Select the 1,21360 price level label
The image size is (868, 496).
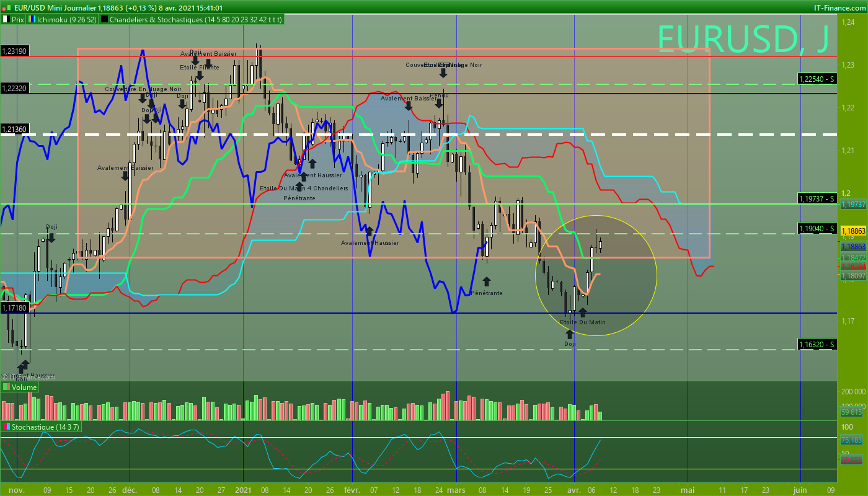15,130
